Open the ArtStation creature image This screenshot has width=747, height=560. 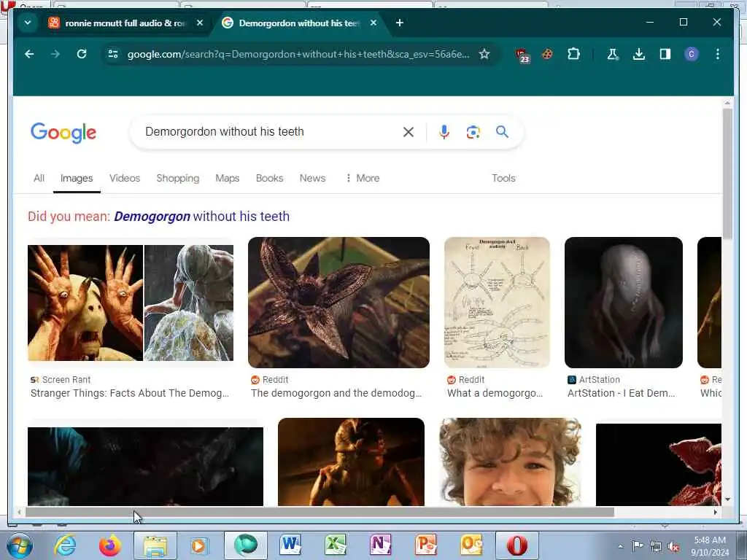(x=624, y=303)
